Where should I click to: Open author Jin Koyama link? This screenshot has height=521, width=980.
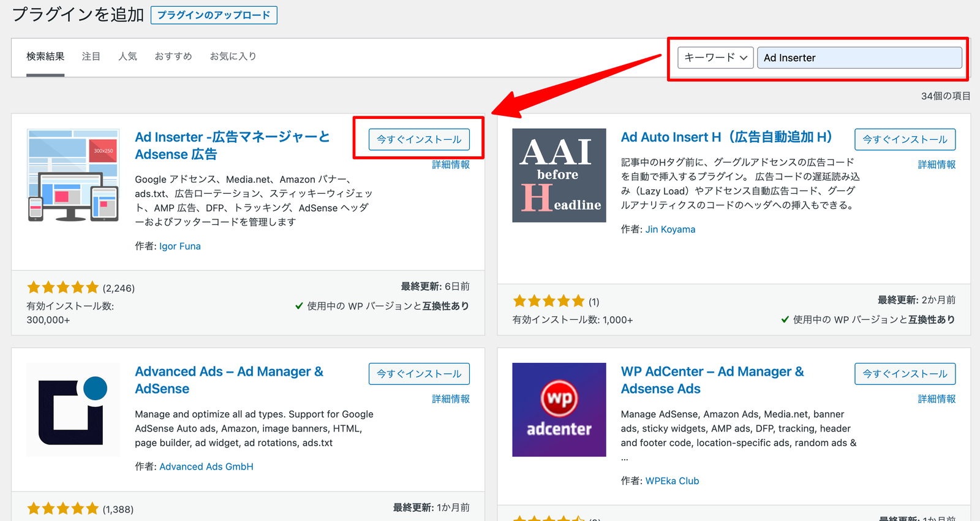[x=670, y=229]
